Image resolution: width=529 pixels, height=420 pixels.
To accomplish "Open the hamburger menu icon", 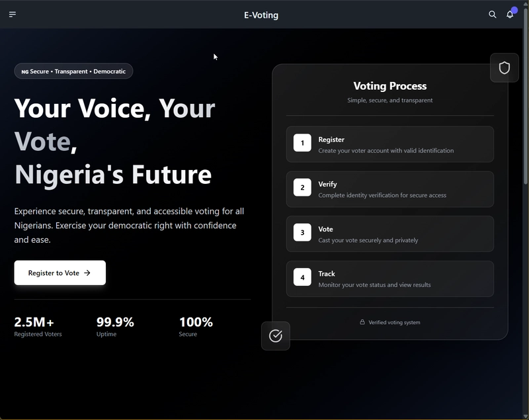I will [13, 15].
